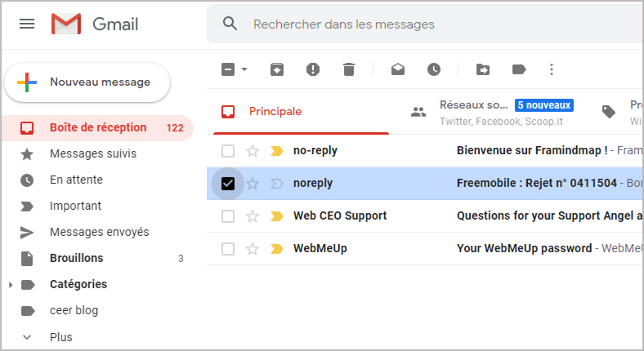Open the Labels tag icon in toolbar
This screenshot has width=644, height=351.
(519, 69)
